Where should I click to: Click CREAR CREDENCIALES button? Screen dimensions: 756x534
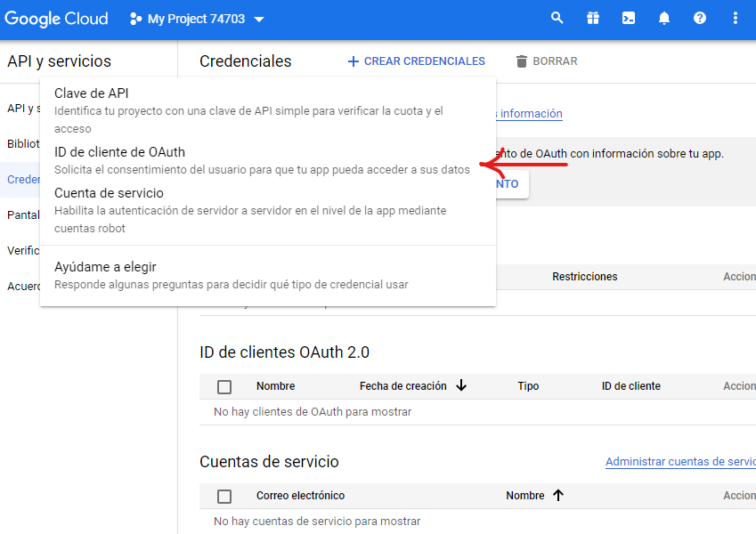pyautogui.click(x=416, y=61)
